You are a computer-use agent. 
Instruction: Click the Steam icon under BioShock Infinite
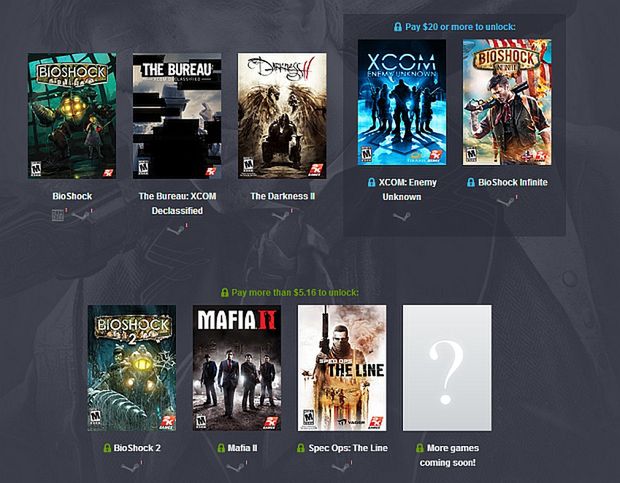click(507, 202)
